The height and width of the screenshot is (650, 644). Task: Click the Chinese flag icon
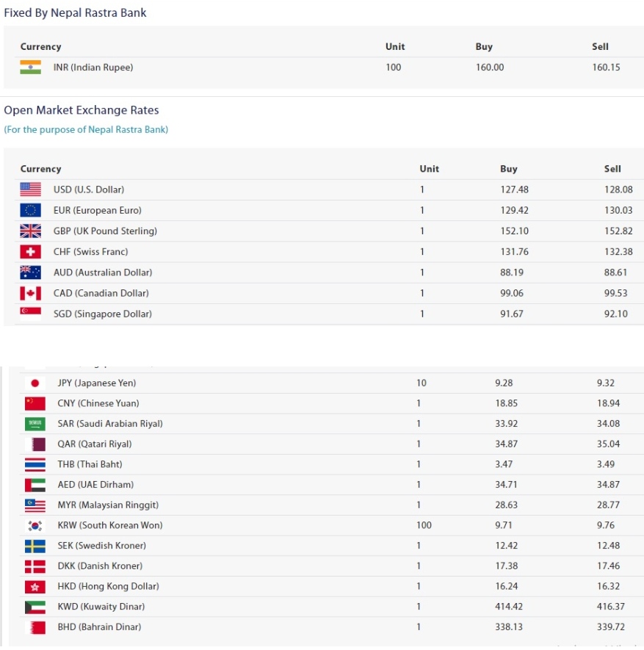[x=35, y=403]
